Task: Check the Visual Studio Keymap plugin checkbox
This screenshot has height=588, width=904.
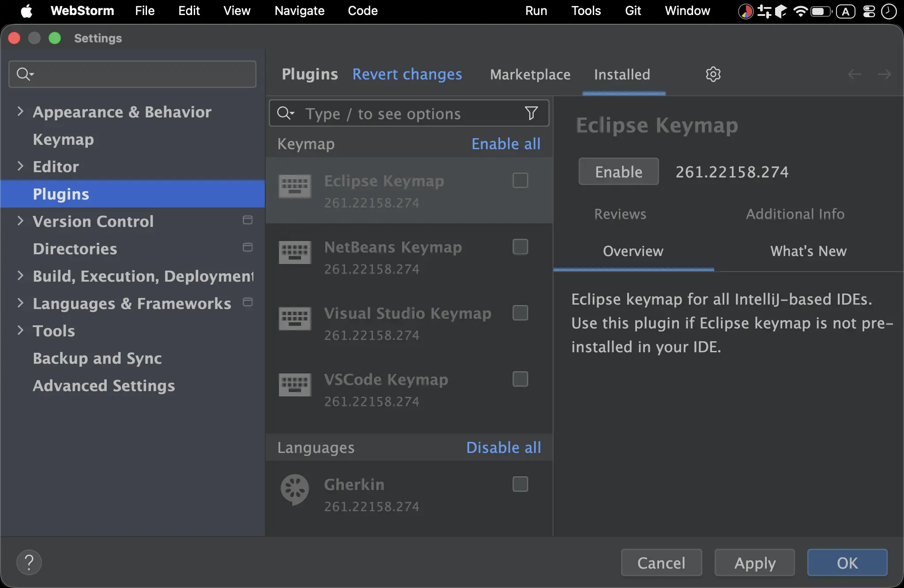Action: pos(520,313)
